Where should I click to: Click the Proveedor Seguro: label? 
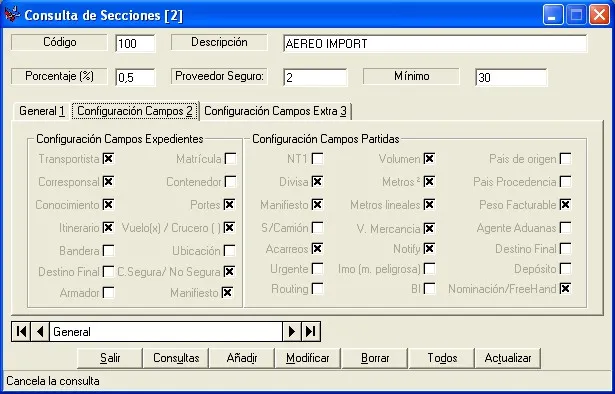point(219,76)
